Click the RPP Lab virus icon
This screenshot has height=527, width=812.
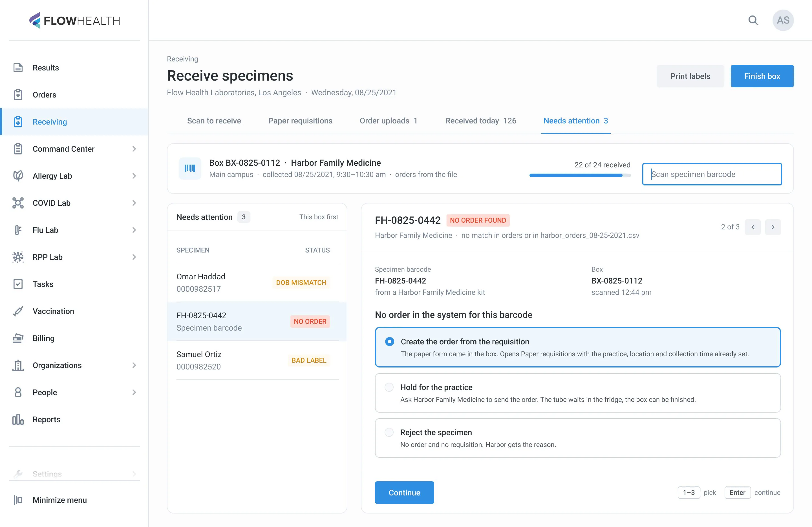pos(18,257)
